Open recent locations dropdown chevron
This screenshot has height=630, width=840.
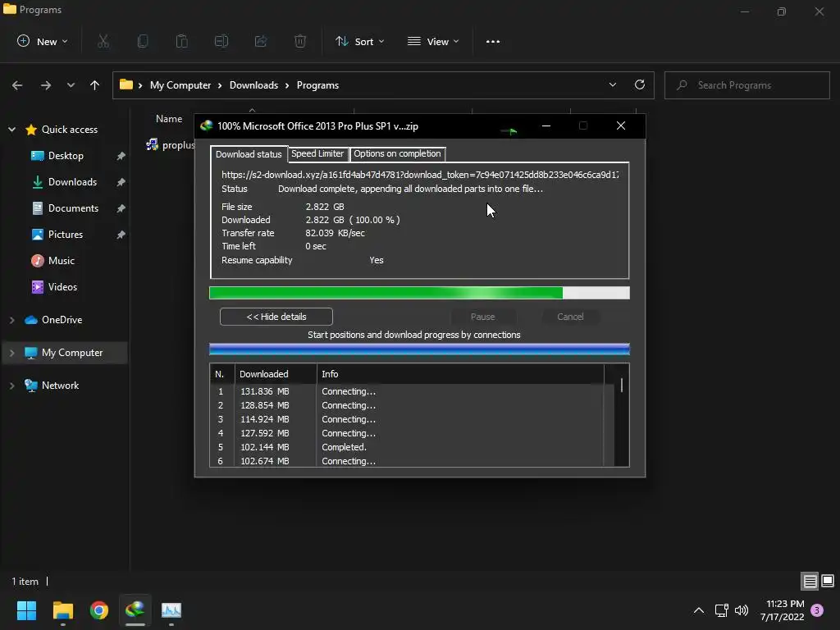(71, 85)
